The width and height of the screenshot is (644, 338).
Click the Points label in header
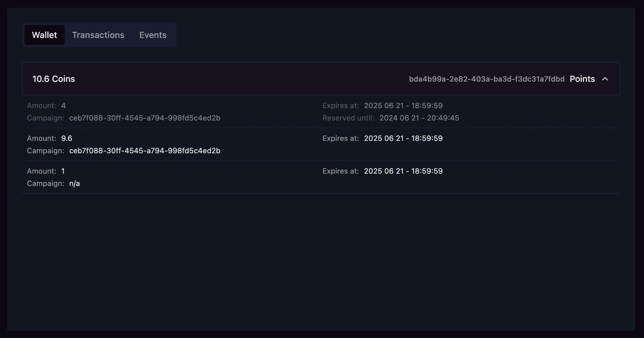coord(582,79)
